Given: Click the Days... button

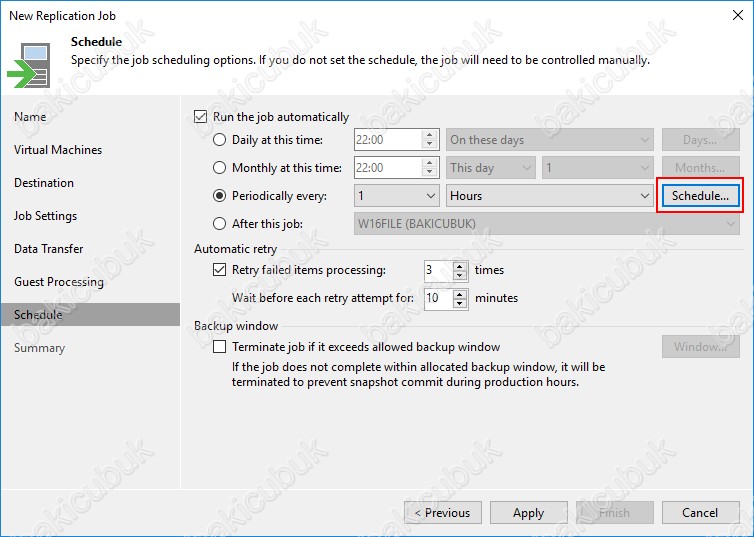Looking at the screenshot, I should pos(700,140).
